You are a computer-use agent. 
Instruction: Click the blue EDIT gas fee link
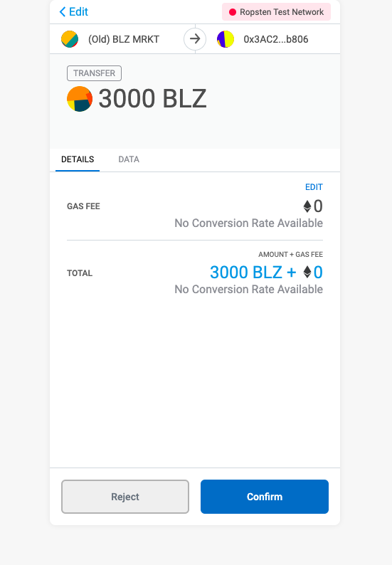click(x=314, y=187)
